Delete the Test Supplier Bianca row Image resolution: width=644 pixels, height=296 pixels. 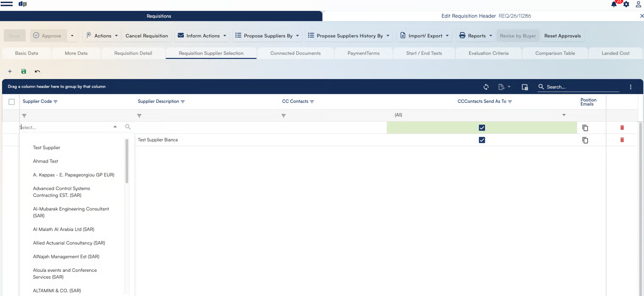point(622,140)
